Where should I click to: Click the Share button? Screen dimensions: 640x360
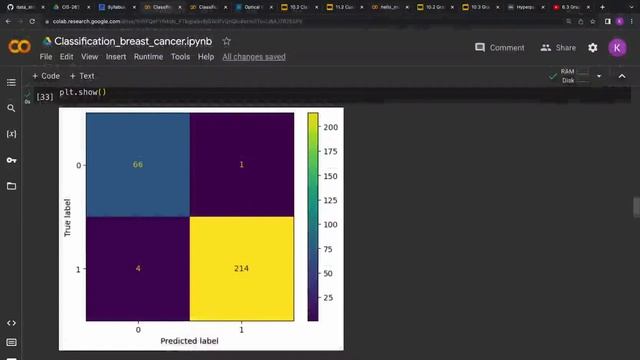click(558, 48)
